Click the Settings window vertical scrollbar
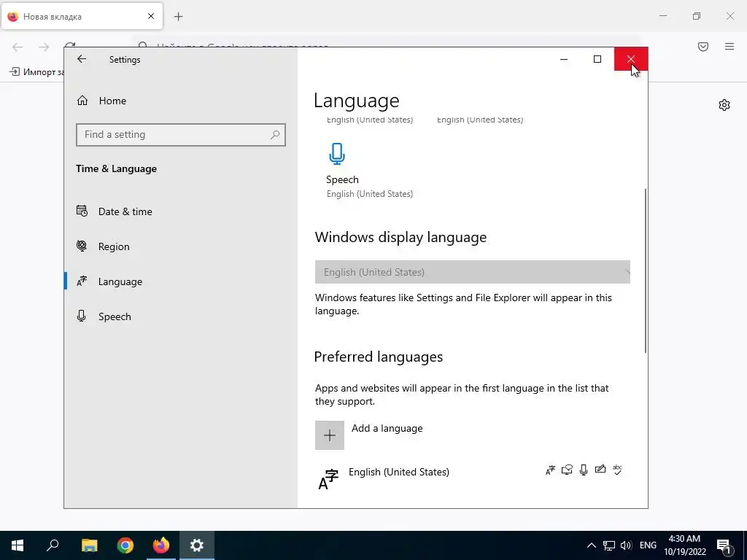This screenshot has width=747, height=560. coord(646,271)
